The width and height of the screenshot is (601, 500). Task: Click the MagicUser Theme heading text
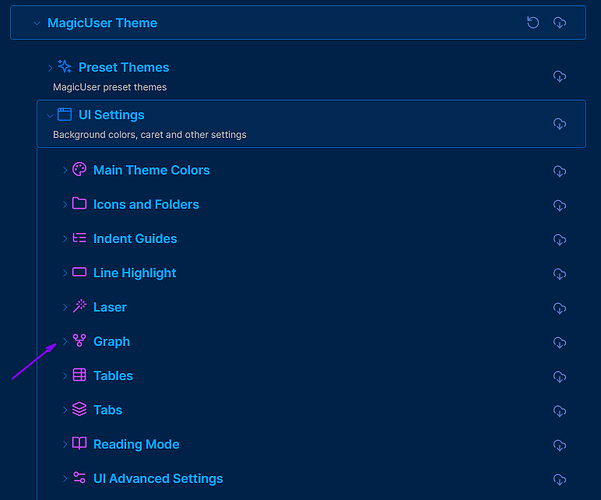click(x=102, y=23)
